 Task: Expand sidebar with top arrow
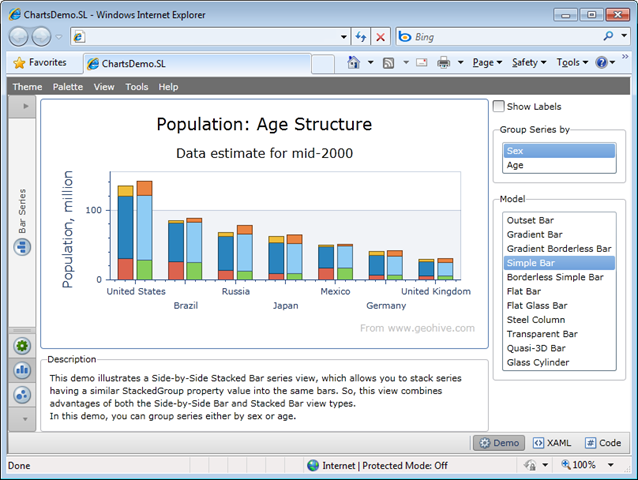point(22,107)
